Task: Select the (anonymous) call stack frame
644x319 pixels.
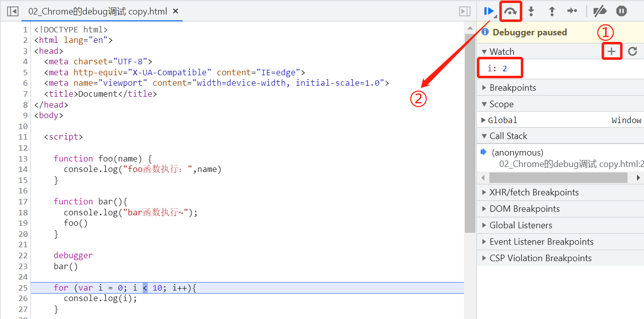Action: click(517, 153)
